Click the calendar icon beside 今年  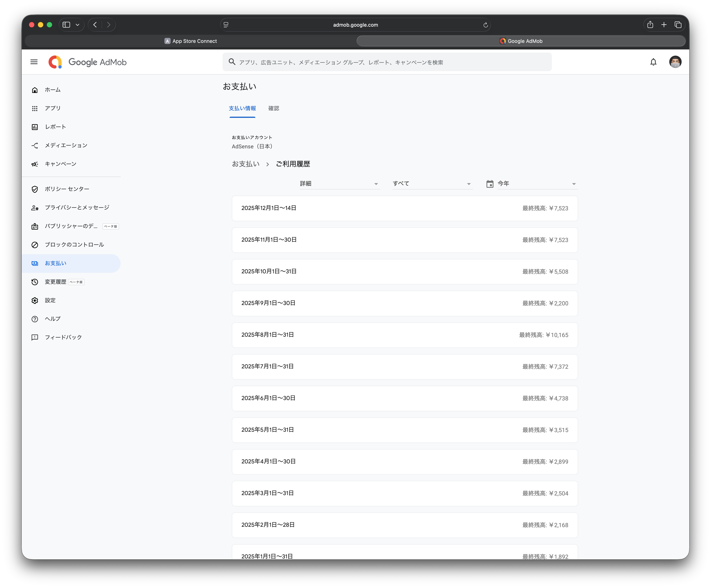coord(490,184)
